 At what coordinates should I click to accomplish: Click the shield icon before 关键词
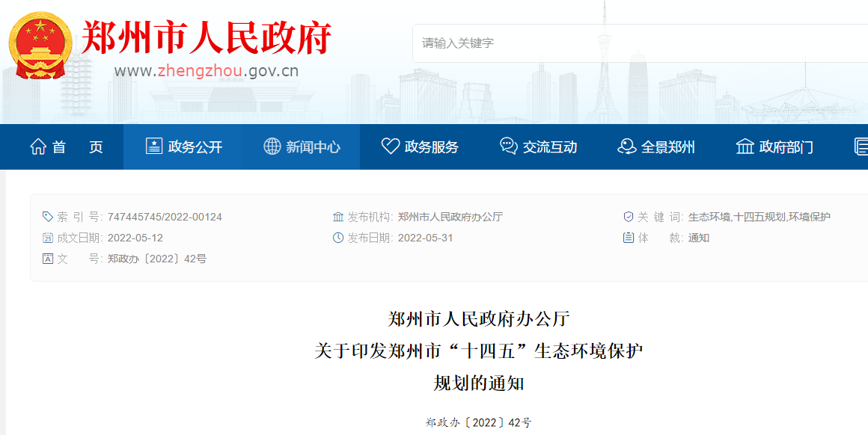627,216
